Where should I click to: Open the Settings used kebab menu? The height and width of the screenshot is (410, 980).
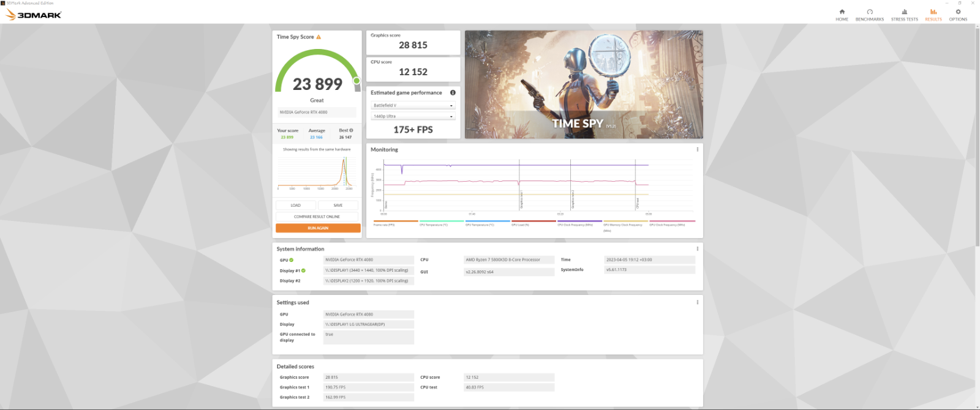(697, 302)
